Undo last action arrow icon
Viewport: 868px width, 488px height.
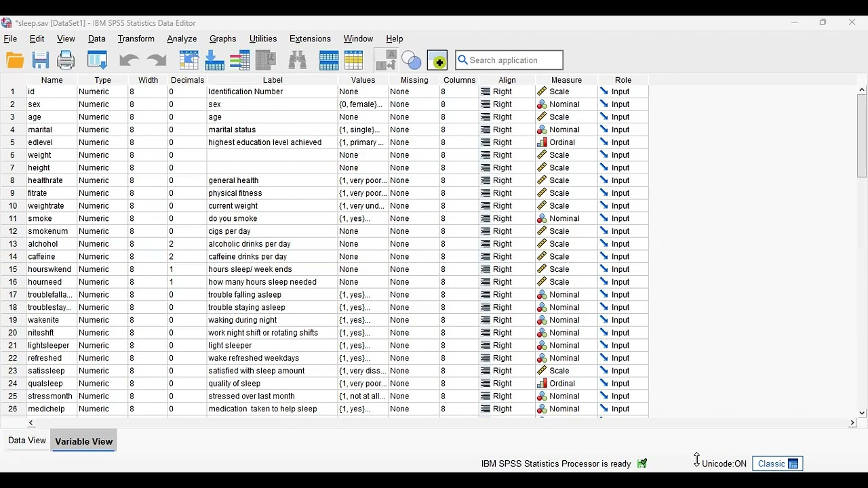tap(129, 60)
